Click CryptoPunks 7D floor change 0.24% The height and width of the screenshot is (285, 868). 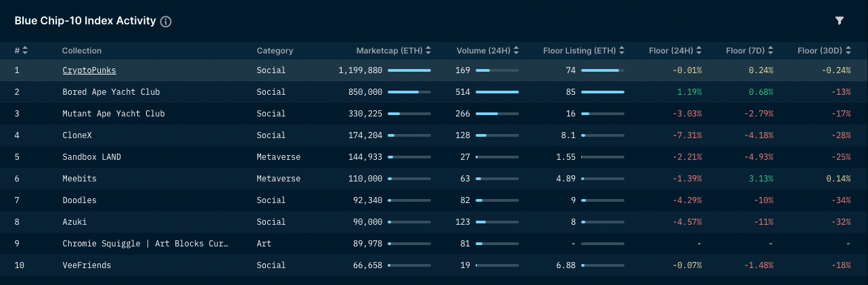pyautogui.click(x=761, y=70)
